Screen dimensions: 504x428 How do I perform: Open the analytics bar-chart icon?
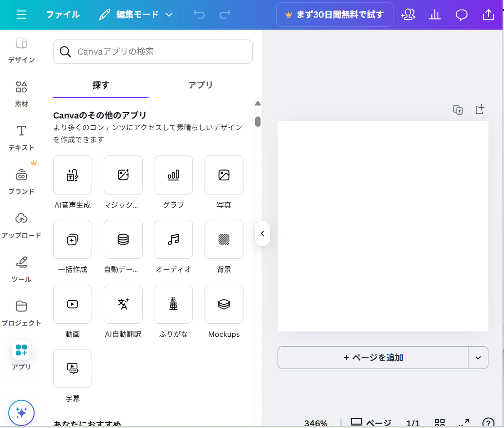coord(434,15)
